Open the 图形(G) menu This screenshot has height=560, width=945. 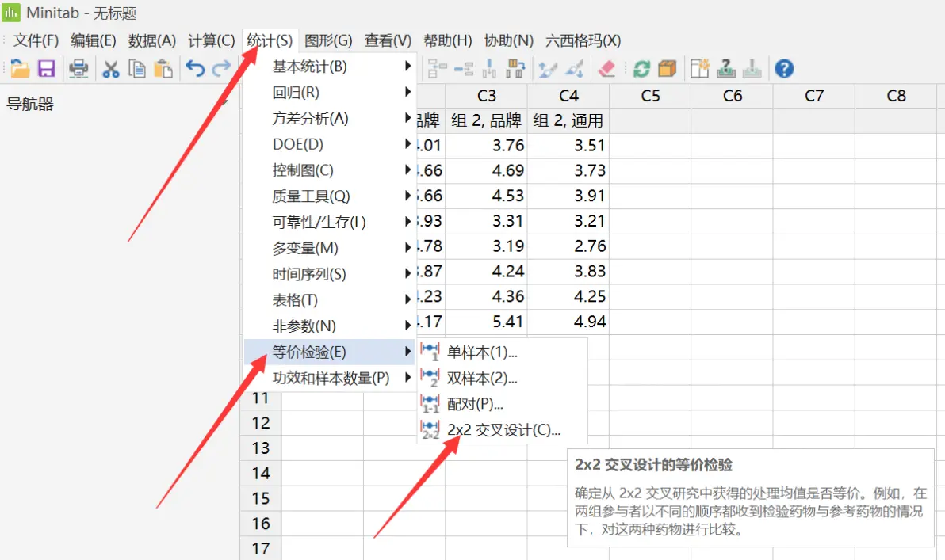[x=328, y=40]
